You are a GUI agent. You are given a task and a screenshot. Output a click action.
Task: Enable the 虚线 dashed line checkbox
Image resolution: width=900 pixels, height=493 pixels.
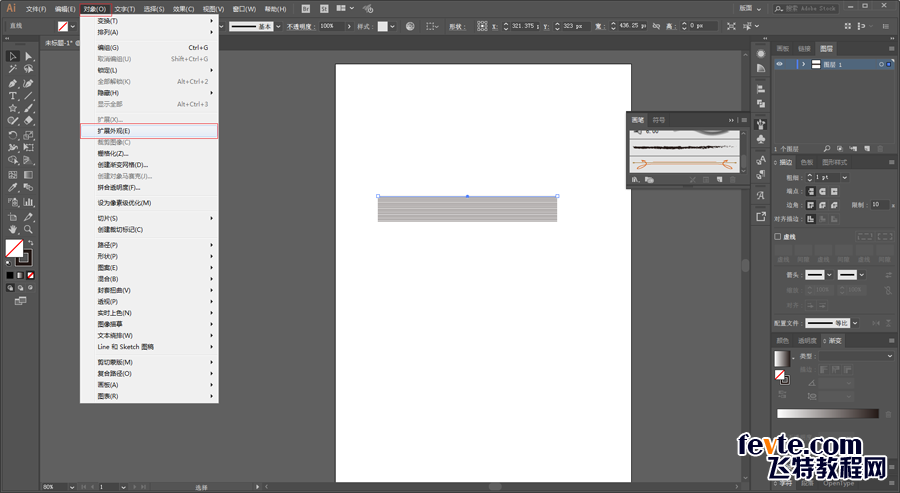click(778, 236)
